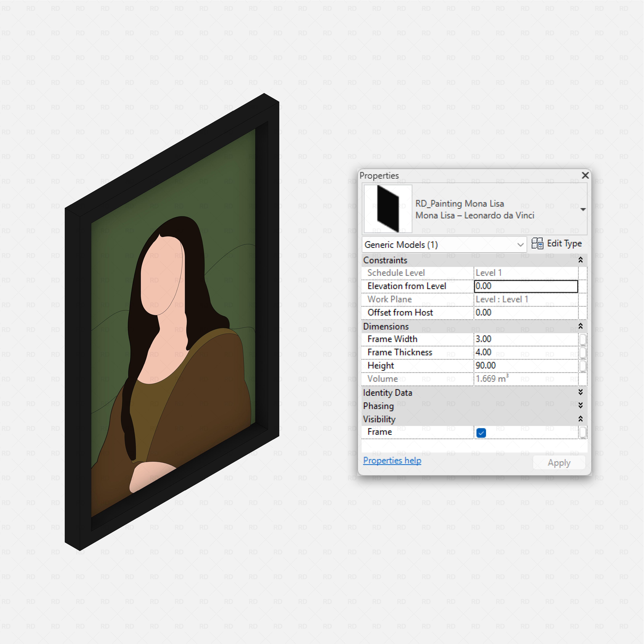Associate Frame Thickness with a family parameter
The height and width of the screenshot is (644, 644).
pyautogui.click(x=583, y=352)
